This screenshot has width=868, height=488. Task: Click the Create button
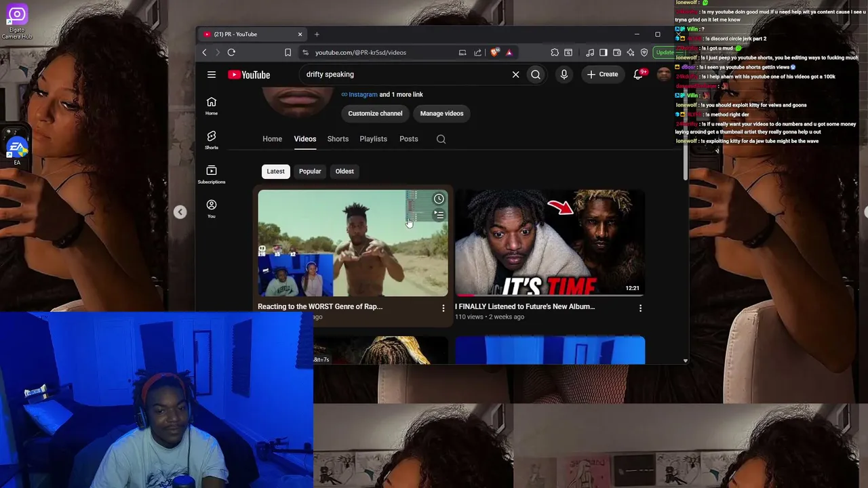click(x=602, y=75)
